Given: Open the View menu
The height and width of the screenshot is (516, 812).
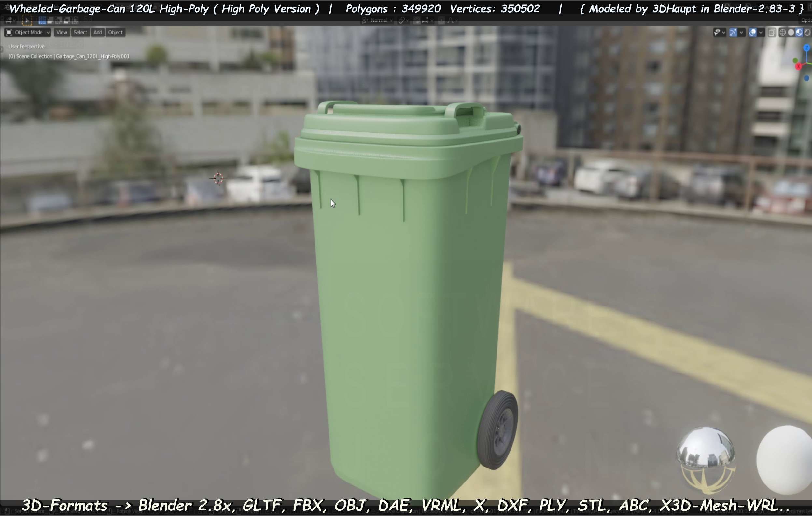Looking at the screenshot, I should 62,32.
